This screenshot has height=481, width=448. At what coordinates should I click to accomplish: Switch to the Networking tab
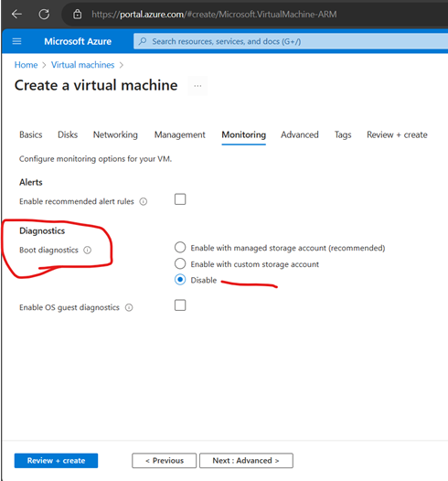[x=115, y=135]
